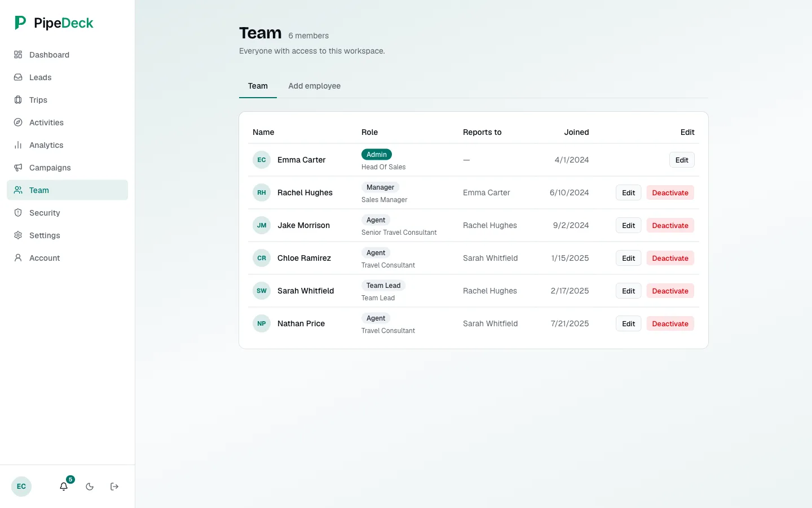Edit Rachel Hughes' record
812x508 pixels.
(x=628, y=192)
